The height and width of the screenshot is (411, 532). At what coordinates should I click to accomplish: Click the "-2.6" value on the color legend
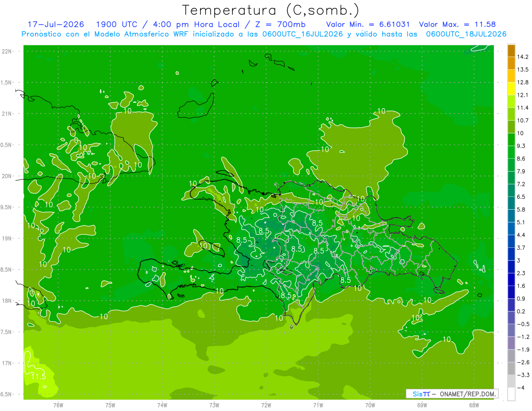524,362
